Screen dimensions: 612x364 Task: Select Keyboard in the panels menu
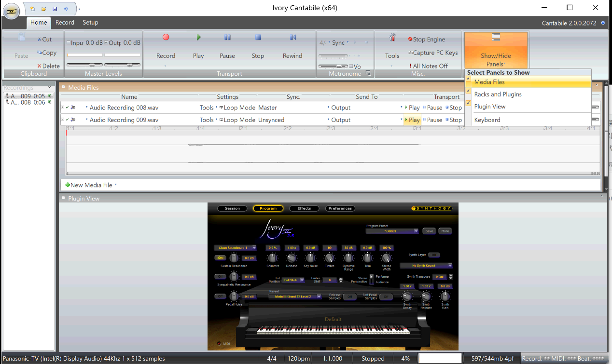[x=528, y=120]
